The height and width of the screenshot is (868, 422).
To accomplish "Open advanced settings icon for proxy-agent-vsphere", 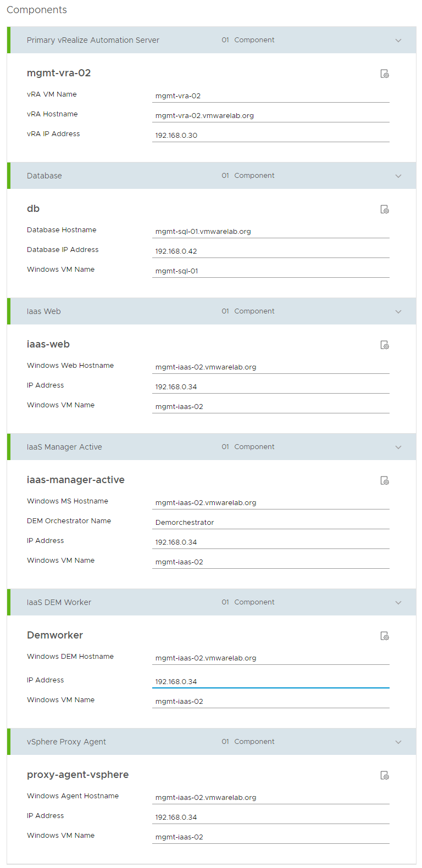I will [x=385, y=775].
